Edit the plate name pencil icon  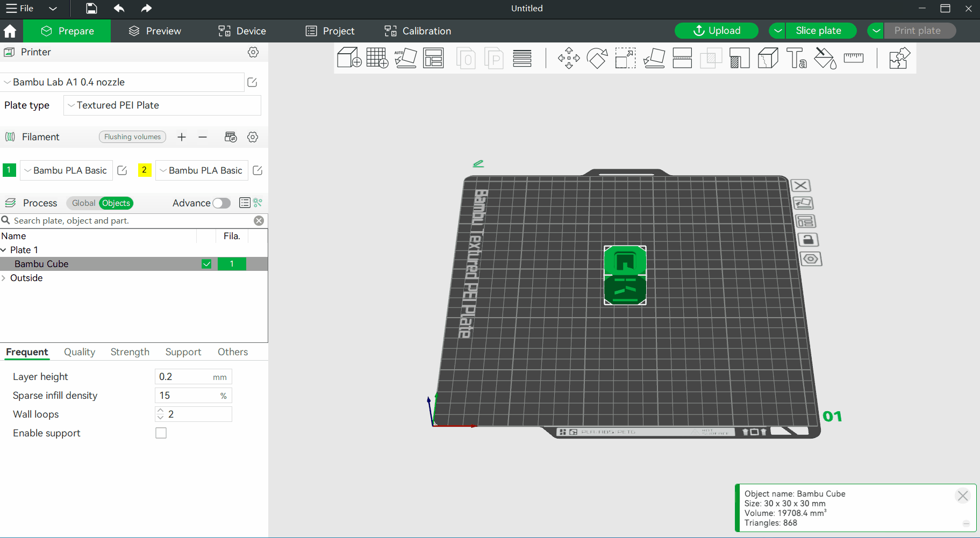[x=478, y=163]
